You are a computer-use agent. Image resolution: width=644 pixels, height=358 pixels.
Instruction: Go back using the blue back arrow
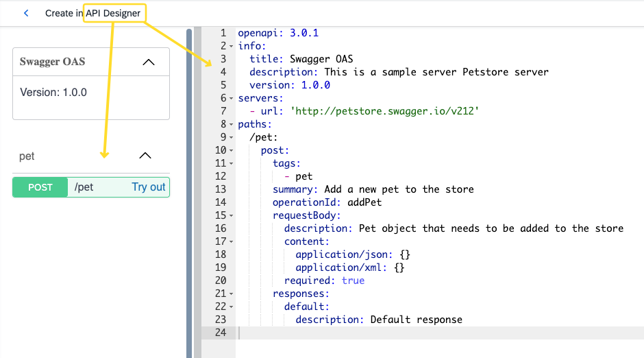[x=26, y=13]
